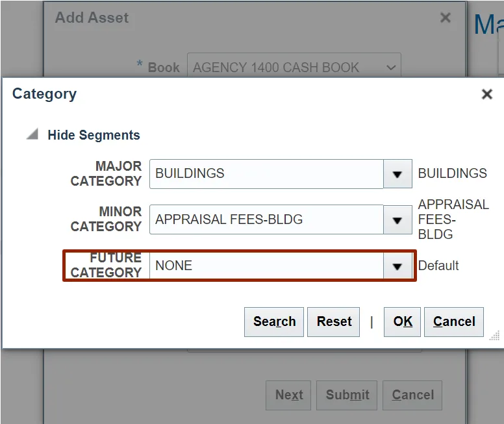Click the Future Category field showing NONE
The width and height of the screenshot is (504, 424).
266,266
